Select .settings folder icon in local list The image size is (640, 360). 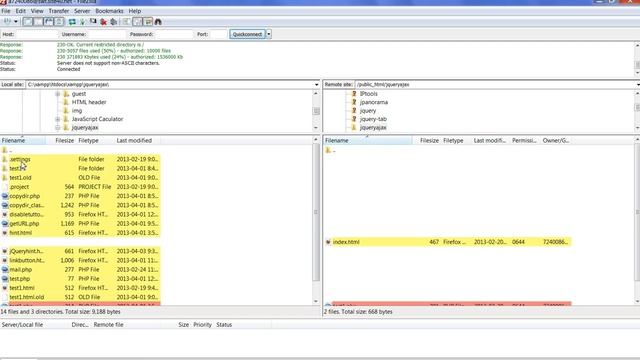click(4, 159)
